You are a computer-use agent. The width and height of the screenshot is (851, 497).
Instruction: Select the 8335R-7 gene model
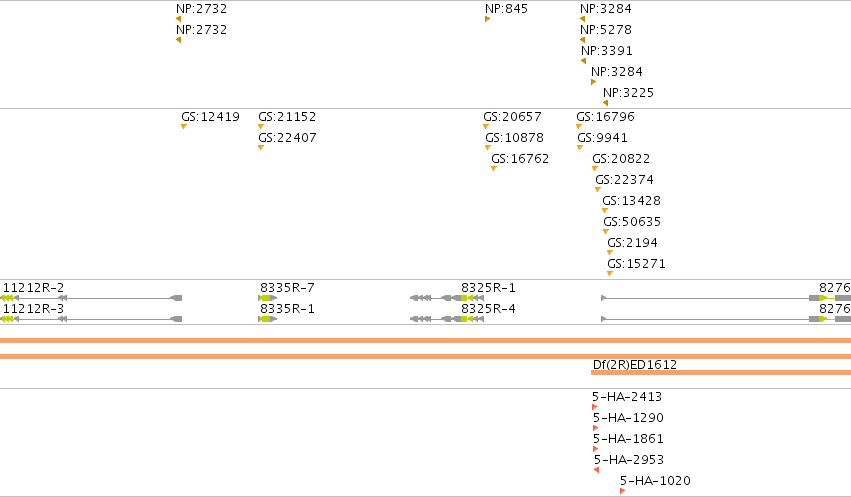(x=268, y=298)
